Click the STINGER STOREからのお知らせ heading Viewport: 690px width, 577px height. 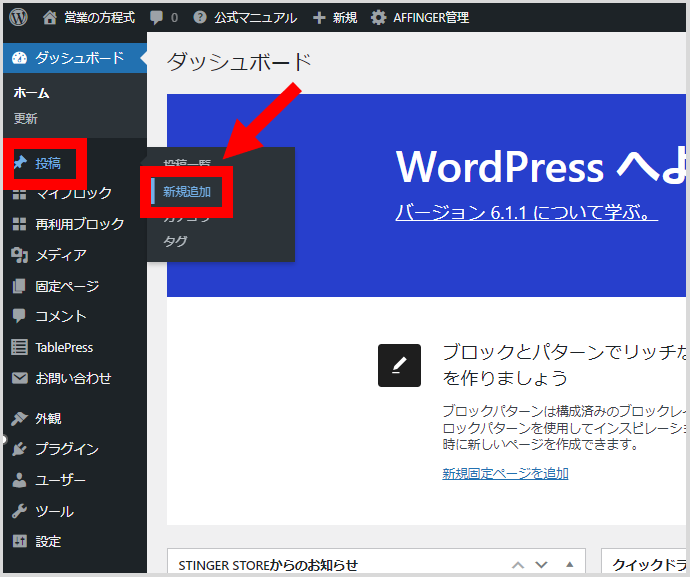pyautogui.click(x=268, y=565)
